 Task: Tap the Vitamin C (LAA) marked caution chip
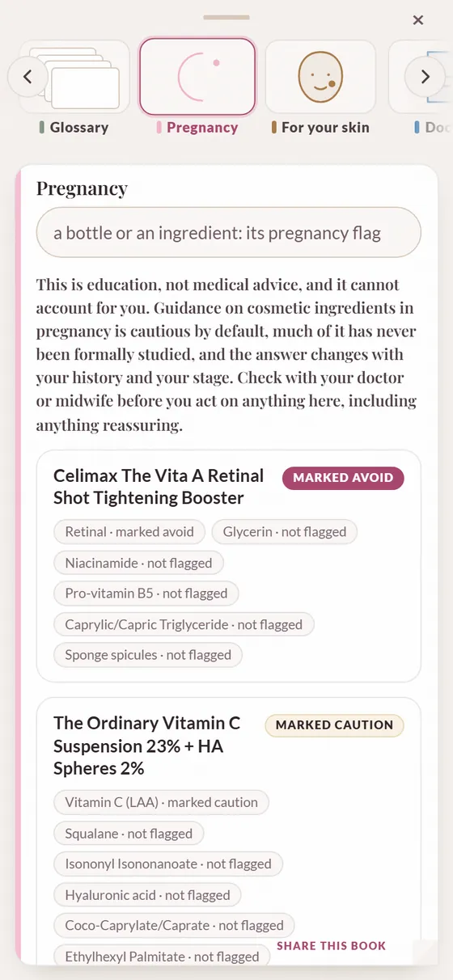[161, 802]
